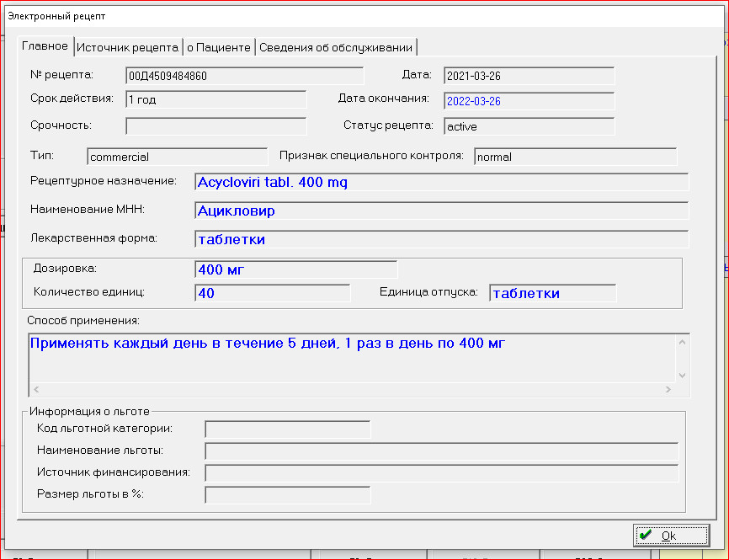729x560 pixels.
Task: Click the right arrow of the horizontal scrollbar
Action: [668, 389]
